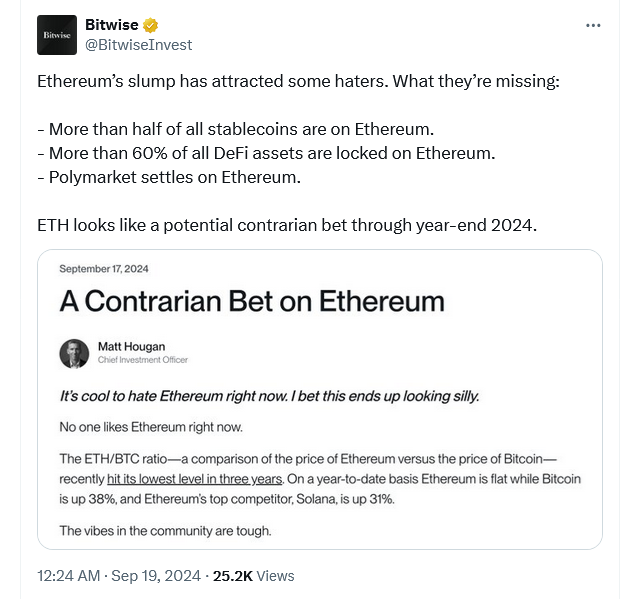Screen dimensions: 637x599
Task: Click the 'contrarian bet through year-end 2024' sentence
Action: pos(287,225)
